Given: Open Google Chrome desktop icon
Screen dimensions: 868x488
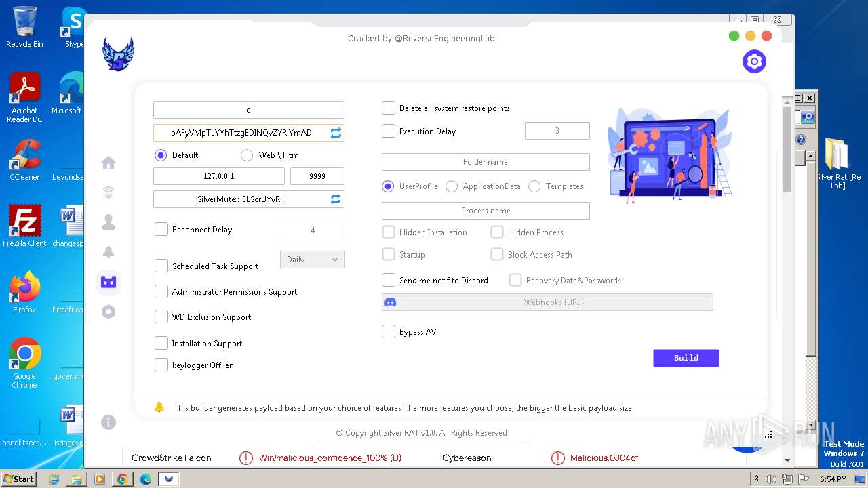Looking at the screenshot, I should [24, 363].
